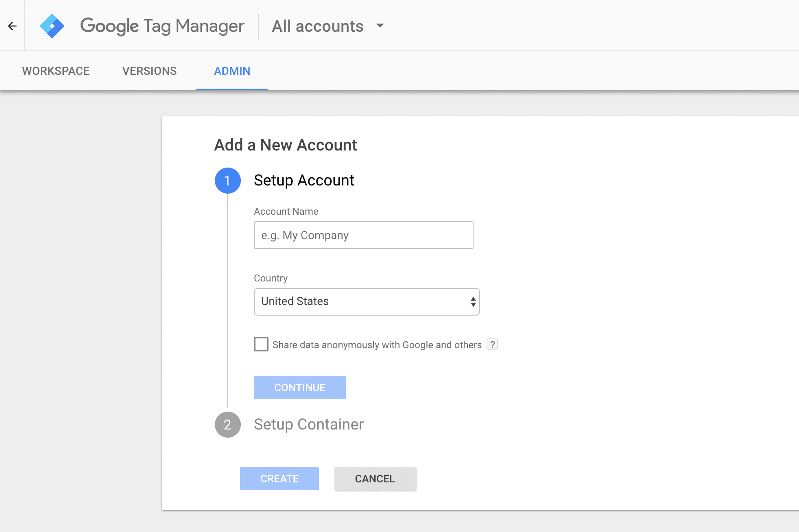Open the All accounts dropdown

pos(328,26)
